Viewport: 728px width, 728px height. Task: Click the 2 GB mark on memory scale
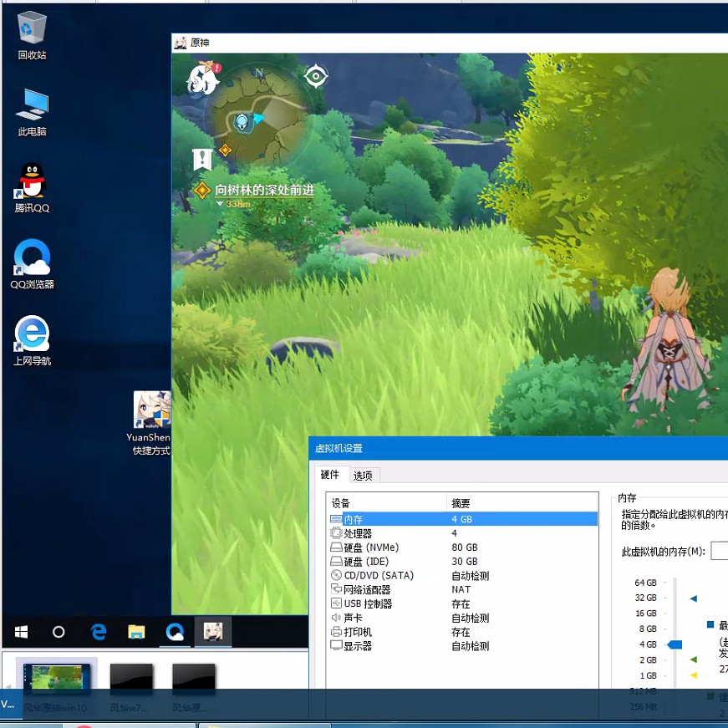[648, 659]
